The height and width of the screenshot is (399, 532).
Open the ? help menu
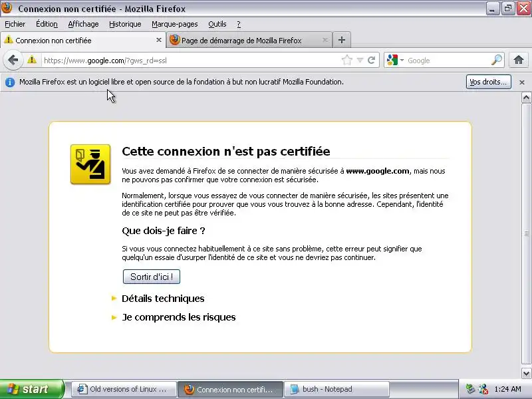click(x=239, y=24)
